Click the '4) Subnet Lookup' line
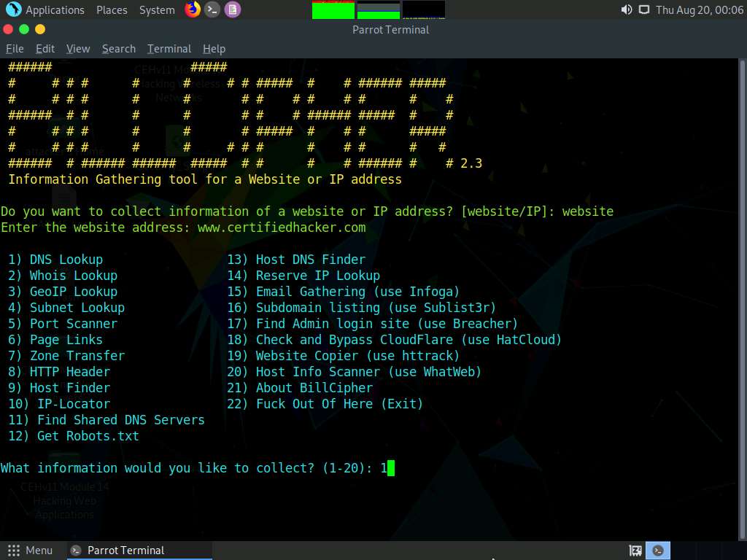 point(66,308)
